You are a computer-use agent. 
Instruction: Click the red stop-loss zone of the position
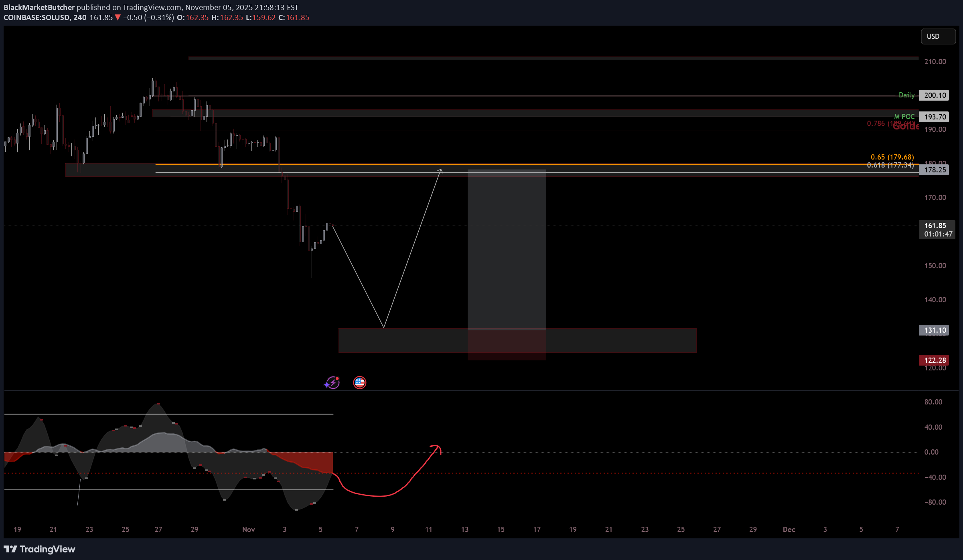(507, 345)
